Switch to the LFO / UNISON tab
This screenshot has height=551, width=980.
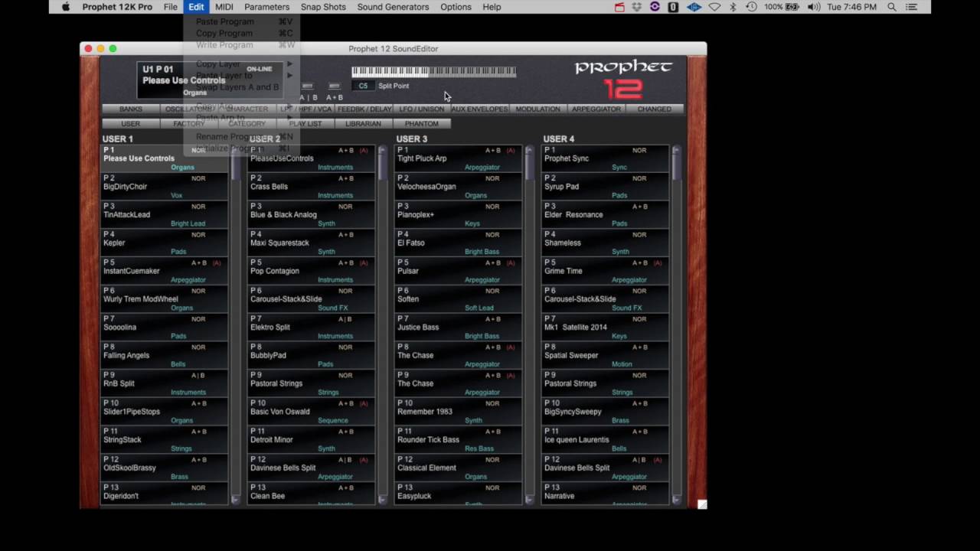[x=422, y=109]
